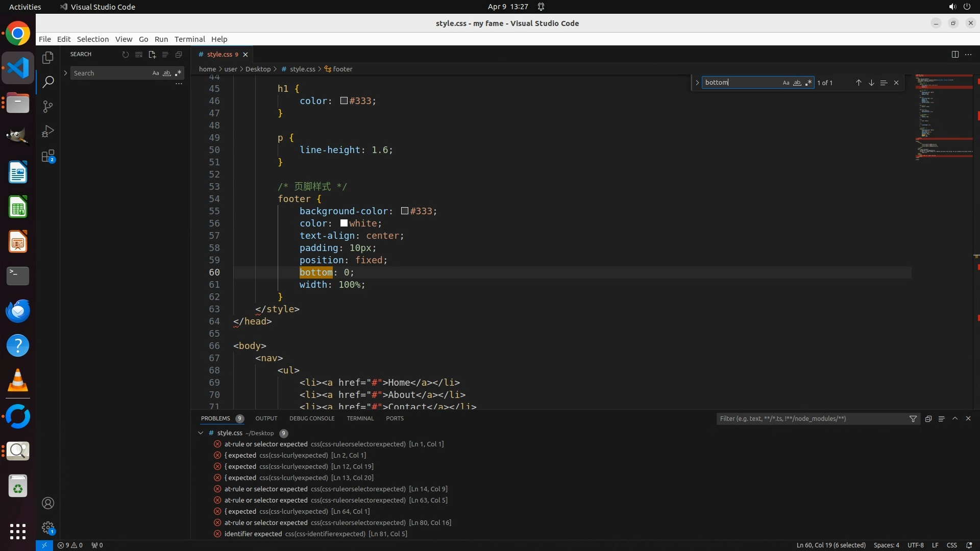Click the white color swatch on line 56

coord(344,223)
